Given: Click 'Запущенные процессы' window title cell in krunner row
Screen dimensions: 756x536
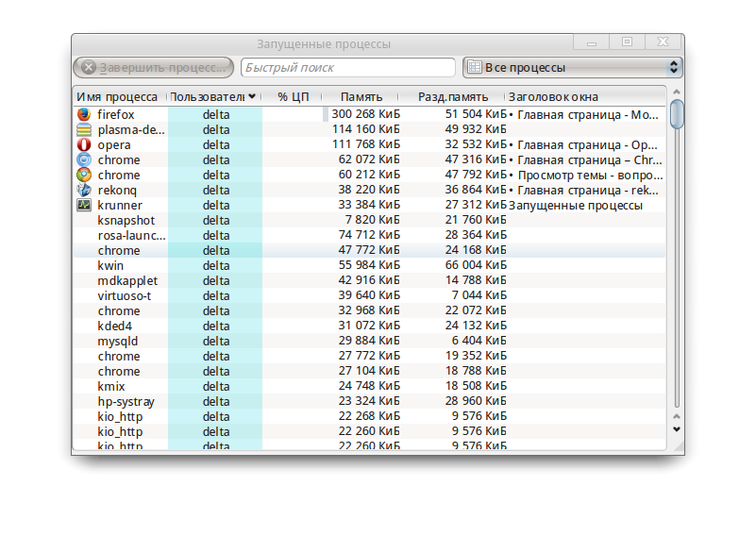Looking at the screenshot, I should (x=576, y=206).
